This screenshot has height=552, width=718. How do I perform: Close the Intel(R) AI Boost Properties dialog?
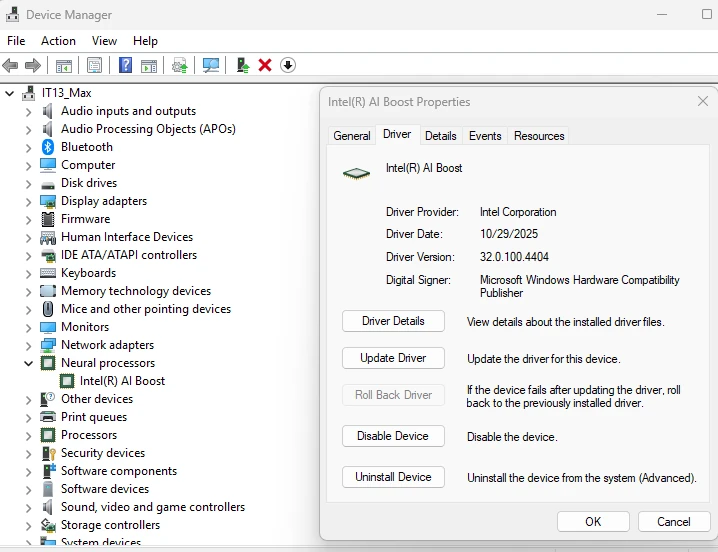703,101
